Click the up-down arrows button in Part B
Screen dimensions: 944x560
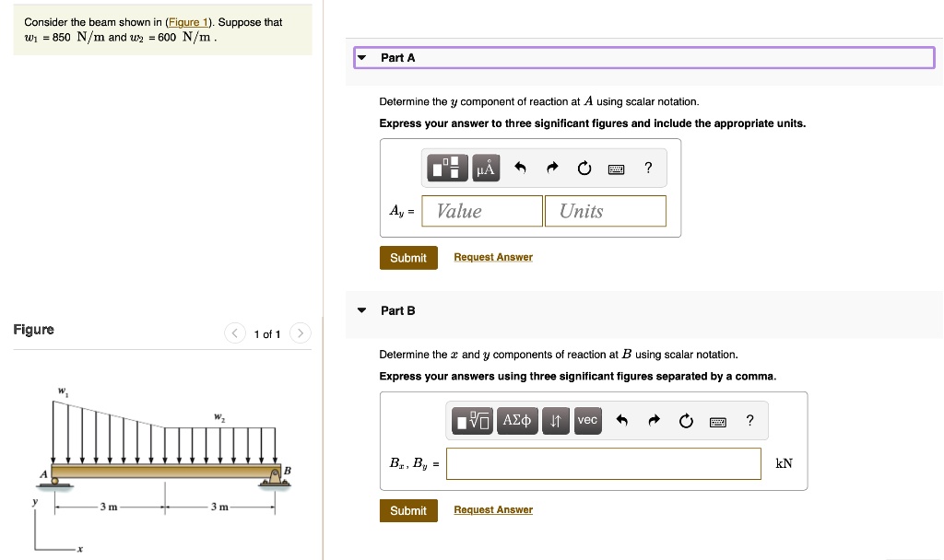[x=556, y=421]
